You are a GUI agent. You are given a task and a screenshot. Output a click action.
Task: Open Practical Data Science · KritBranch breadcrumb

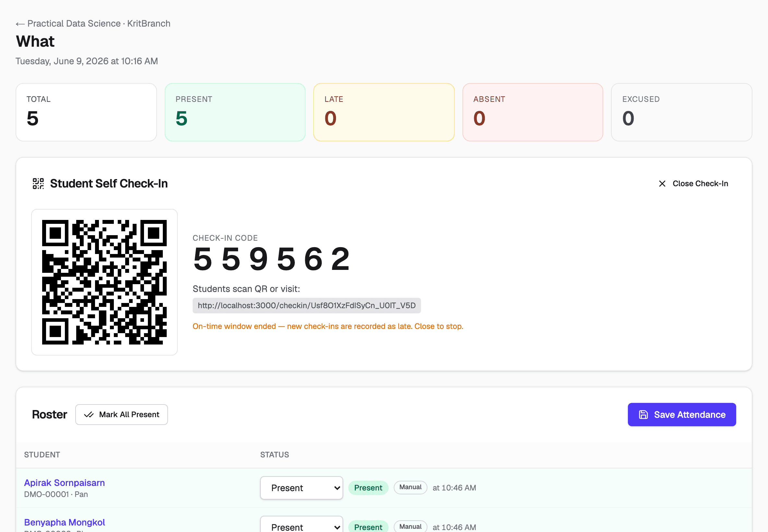coord(99,24)
